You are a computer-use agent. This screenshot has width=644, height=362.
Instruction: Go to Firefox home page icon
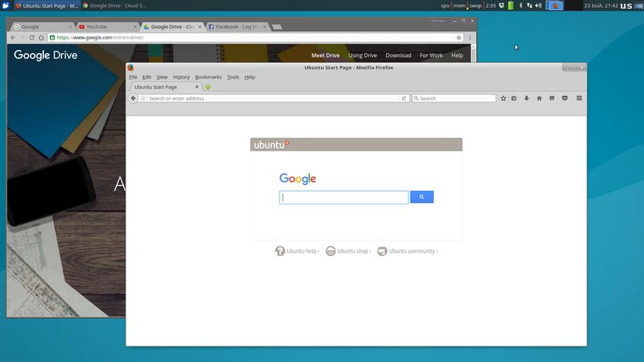(539, 98)
